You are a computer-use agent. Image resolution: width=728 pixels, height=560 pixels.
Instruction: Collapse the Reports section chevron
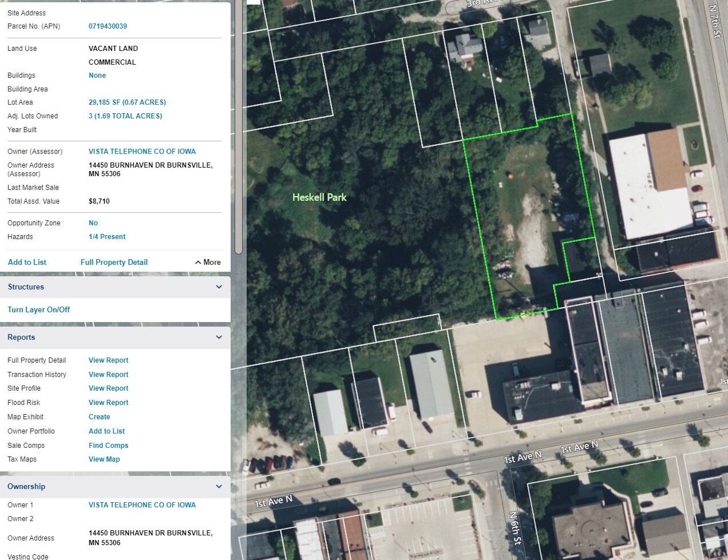click(x=219, y=337)
